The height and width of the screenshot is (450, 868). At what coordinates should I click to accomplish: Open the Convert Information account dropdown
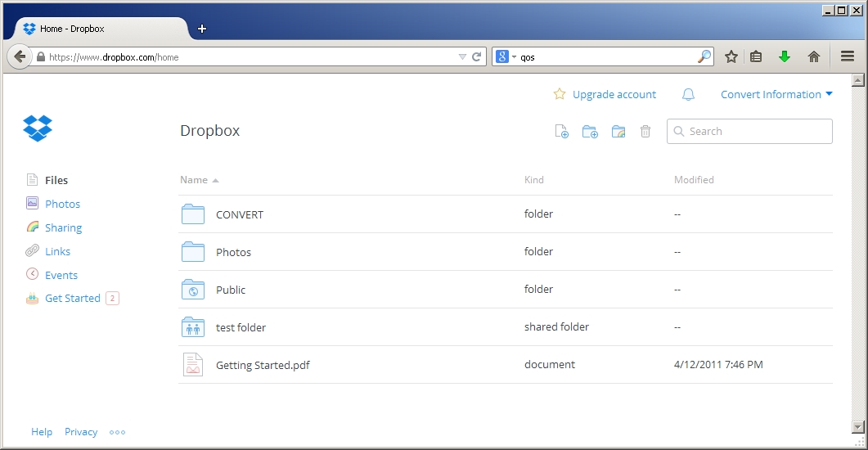click(776, 95)
